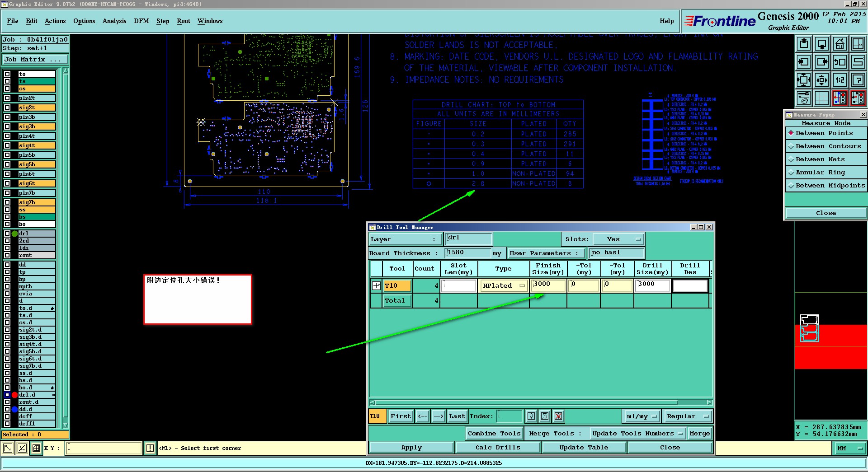Select Annular Ring measure mode
The width and height of the screenshot is (868, 472).
826,173
